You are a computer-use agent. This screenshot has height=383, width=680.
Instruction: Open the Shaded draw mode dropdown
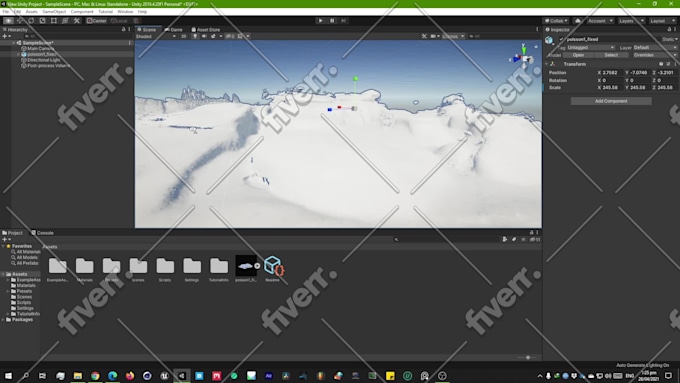pyautogui.click(x=156, y=36)
